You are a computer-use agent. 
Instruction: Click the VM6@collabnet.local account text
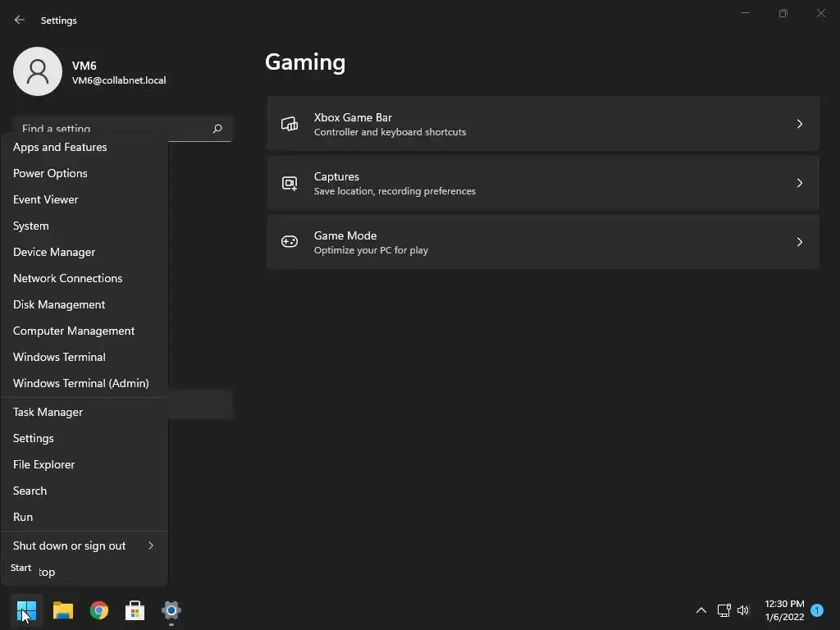pyautogui.click(x=119, y=80)
